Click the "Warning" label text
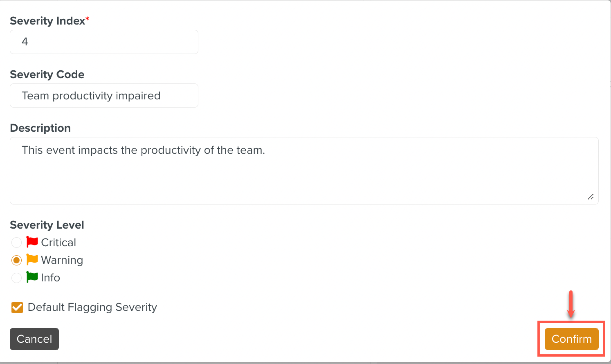This screenshot has height=364, width=611. (x=62, y=260)
